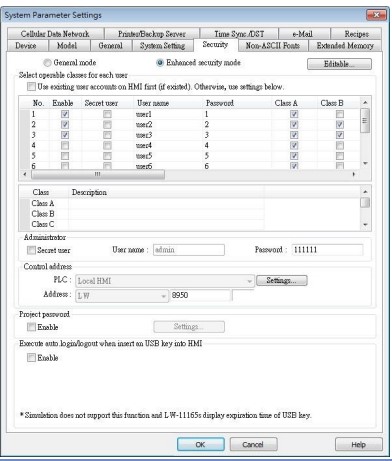Mark user2 as Secret user

click(x=107, y=125)
